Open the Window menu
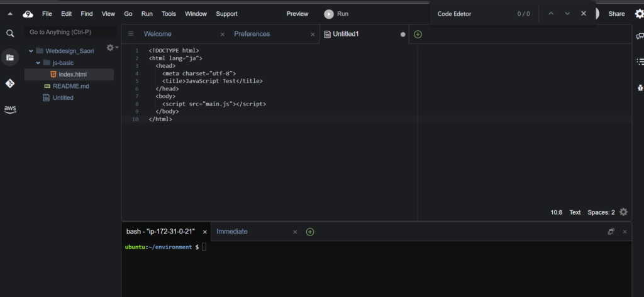644x297 pixels. (196, 14)
